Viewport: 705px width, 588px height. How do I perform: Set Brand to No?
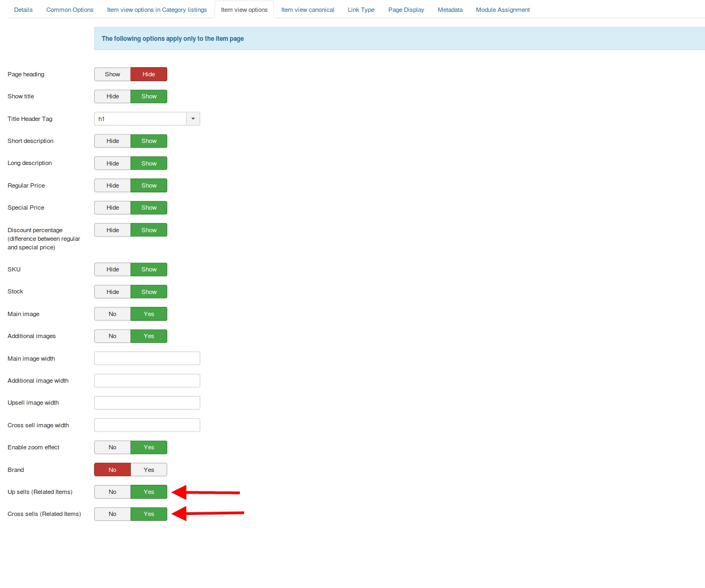point(112,470)
